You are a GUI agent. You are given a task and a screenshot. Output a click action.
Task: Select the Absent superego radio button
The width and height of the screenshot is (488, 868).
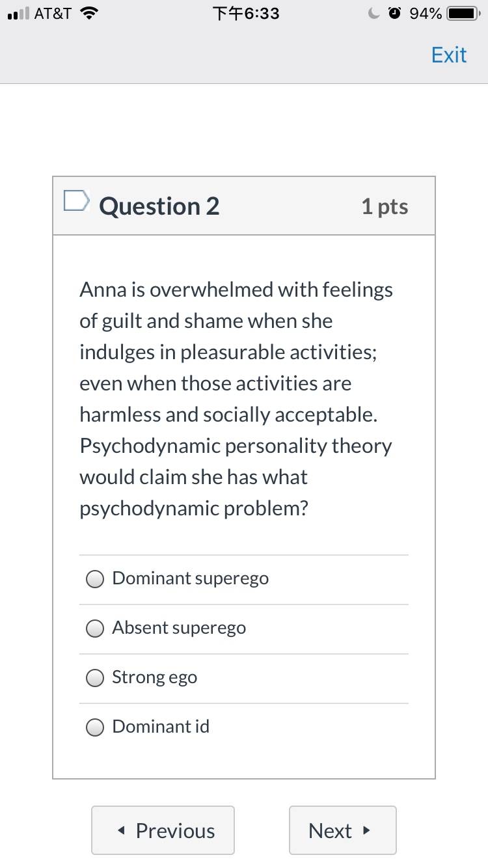[x=96, y=629]
